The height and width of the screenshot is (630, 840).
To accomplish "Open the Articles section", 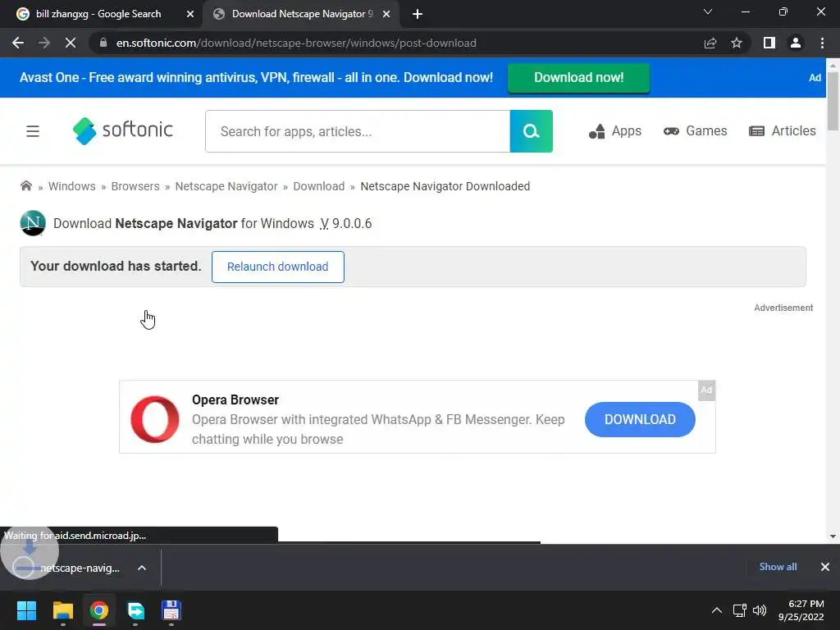I will click(783, 131).
